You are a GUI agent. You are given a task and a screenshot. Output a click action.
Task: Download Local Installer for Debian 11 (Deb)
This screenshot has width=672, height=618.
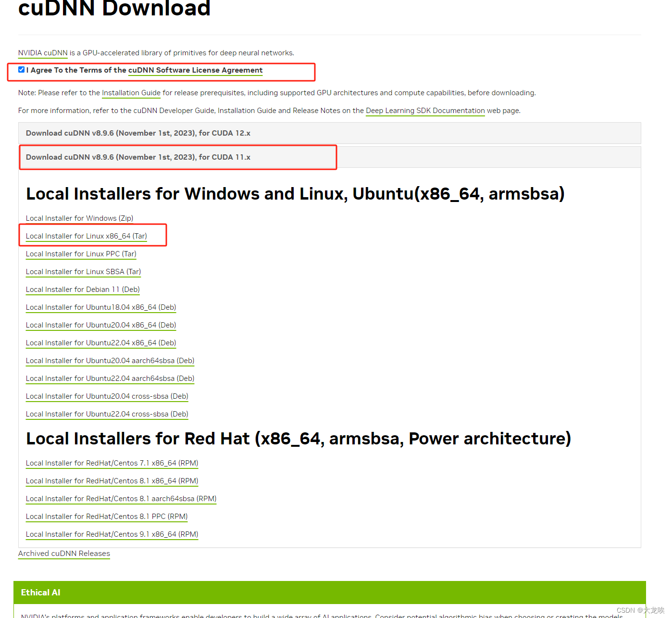(83, 290)
